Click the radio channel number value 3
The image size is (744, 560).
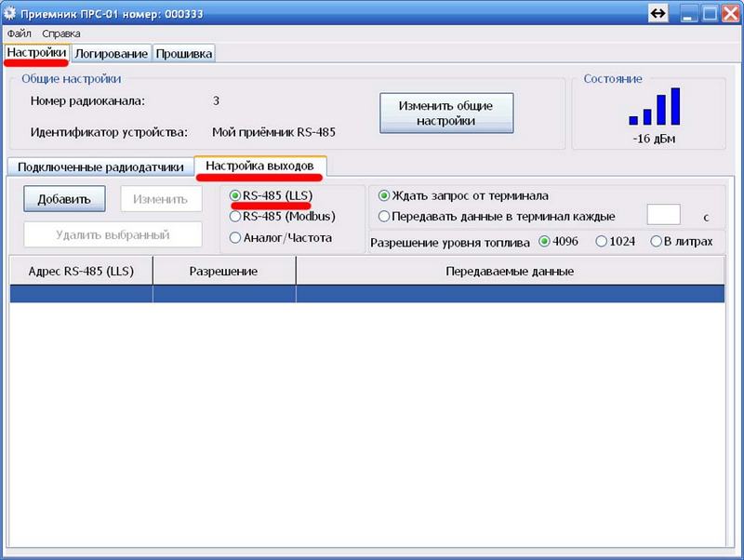216,100
